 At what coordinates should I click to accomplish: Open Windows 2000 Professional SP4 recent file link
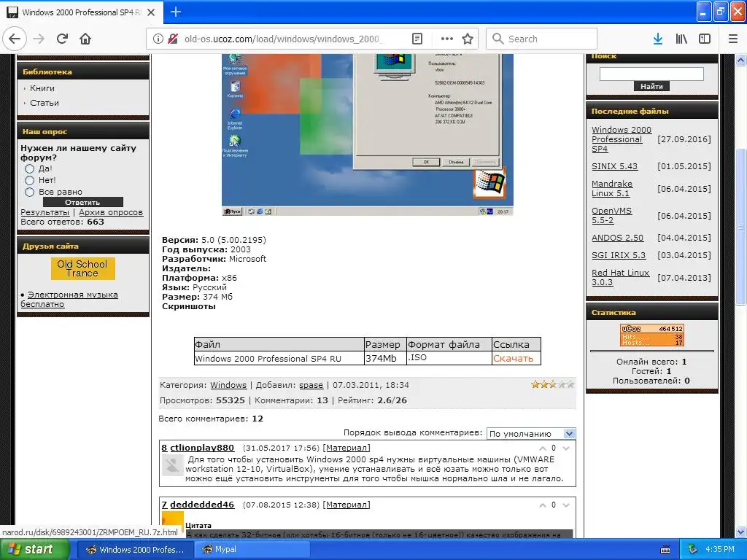click(x=622, y=139)
